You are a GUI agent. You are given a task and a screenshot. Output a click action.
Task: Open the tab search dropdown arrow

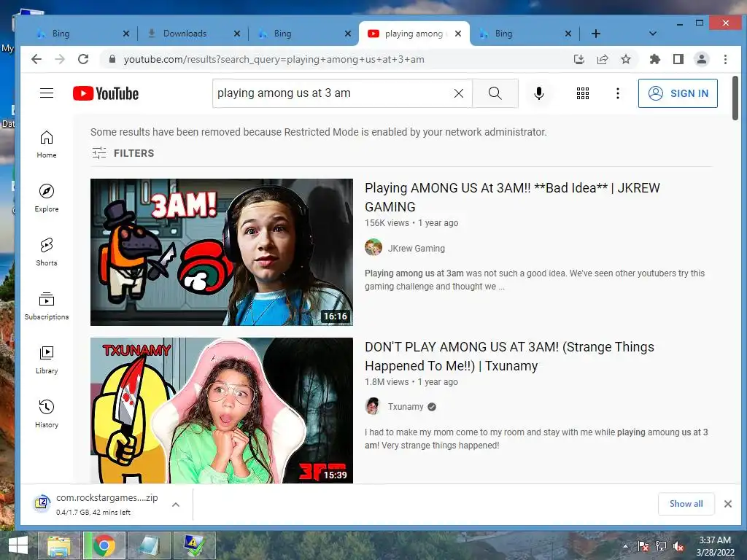point(653,34)
